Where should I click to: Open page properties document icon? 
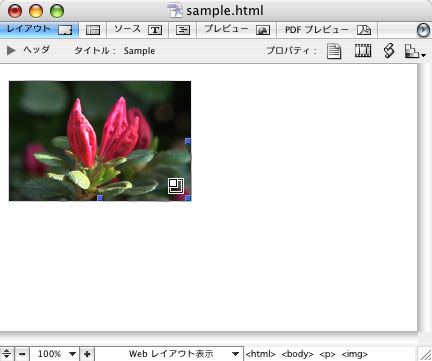click(x=334, y=51)
